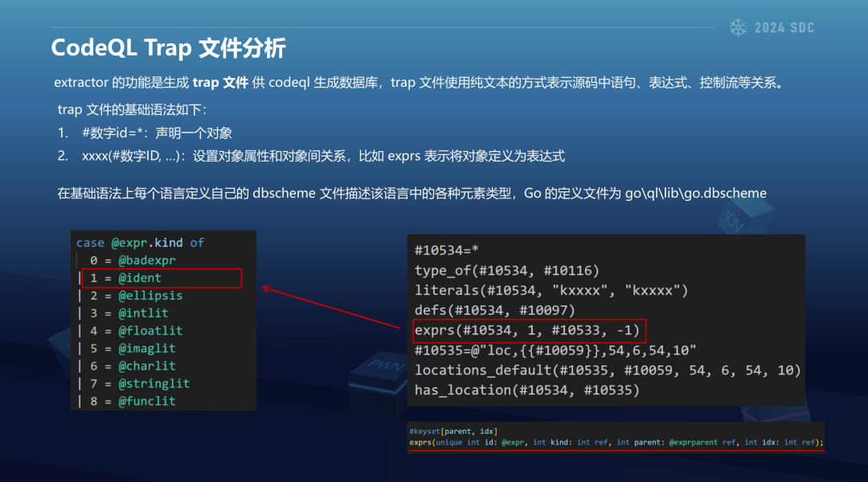
Task: Click the bold text 'trap 文件'
Action: click(x=220, y=83)
